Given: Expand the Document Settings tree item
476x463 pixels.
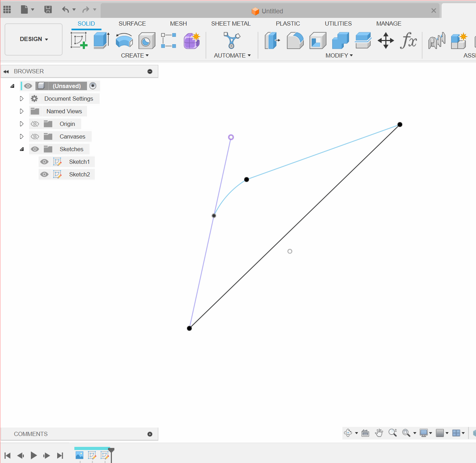Looking at the screenshot, I should (21, 99).
